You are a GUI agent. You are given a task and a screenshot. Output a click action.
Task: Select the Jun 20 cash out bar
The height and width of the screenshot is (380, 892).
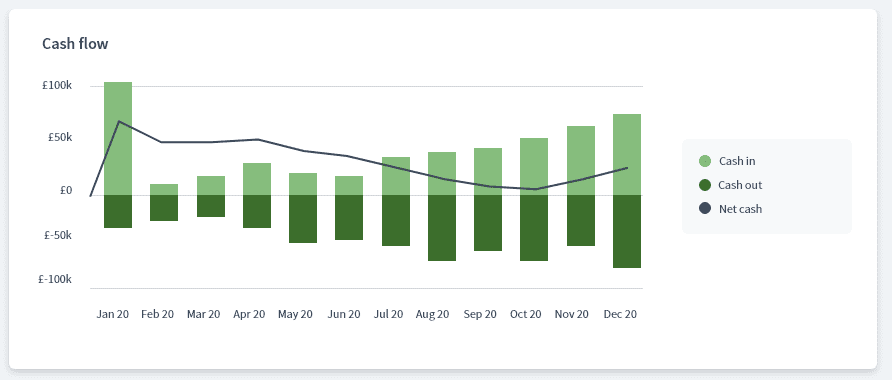click(349, 218)
